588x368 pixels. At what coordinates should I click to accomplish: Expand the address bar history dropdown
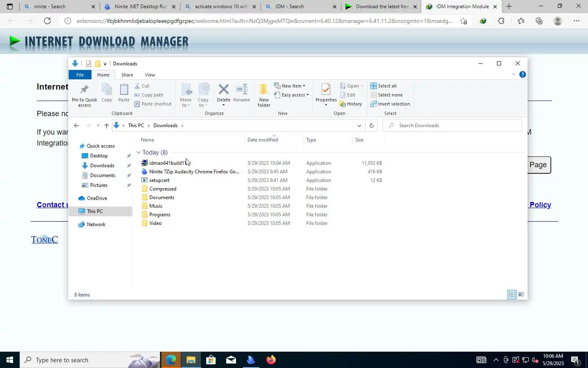click(x=359, y=126)
